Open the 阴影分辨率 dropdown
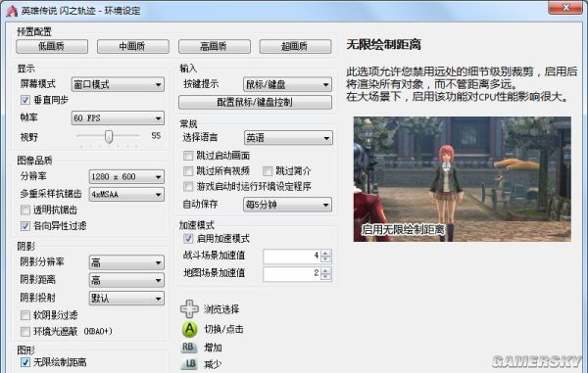The width and height of the screenshot is (588, 373). tap(126, 262)
